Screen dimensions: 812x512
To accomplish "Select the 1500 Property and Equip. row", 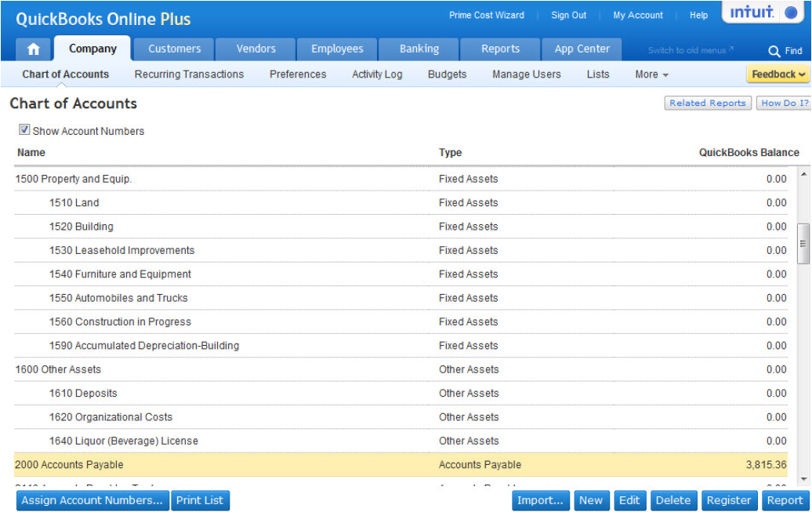I will 401,179.
